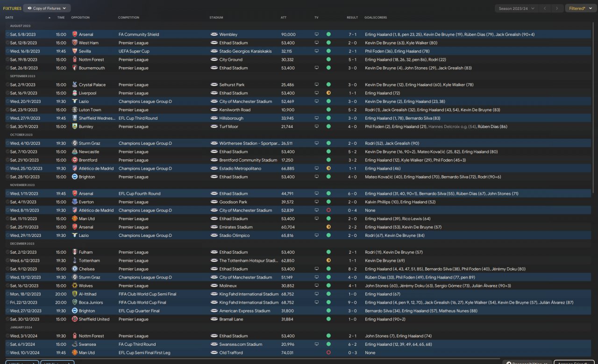
Task: Sort fixtures by the Opposition column header
Action: coord(80,18)
